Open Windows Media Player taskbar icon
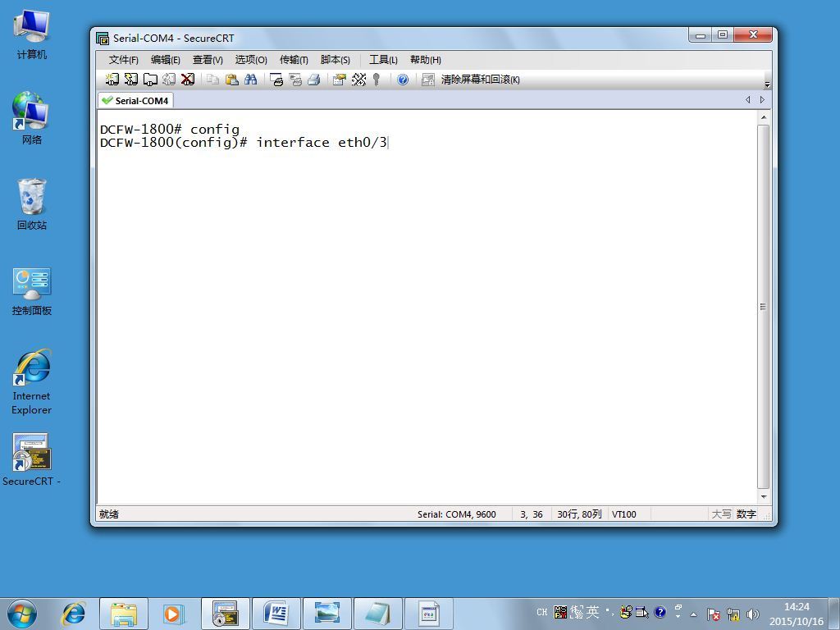The width and height of the screenshot is (840, 630). (174, 614)
